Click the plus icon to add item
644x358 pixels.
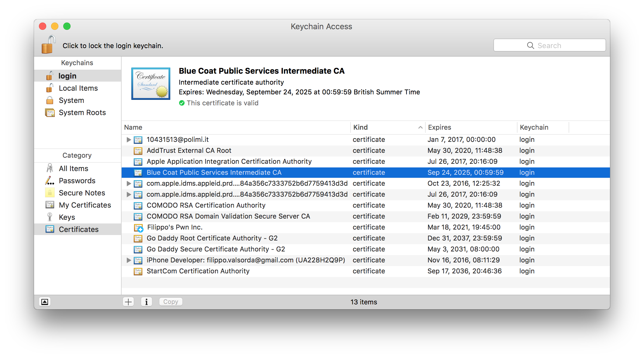[128, 302]
